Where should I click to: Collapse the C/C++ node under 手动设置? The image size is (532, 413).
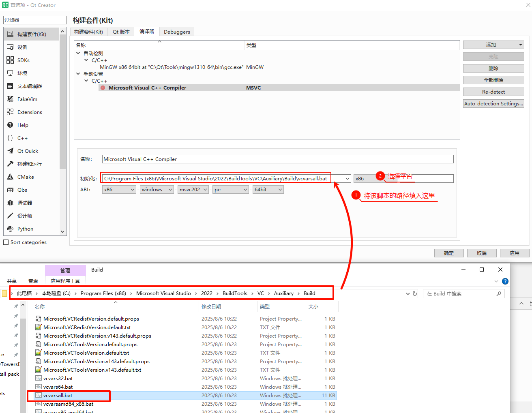click(x=86, y=81)
